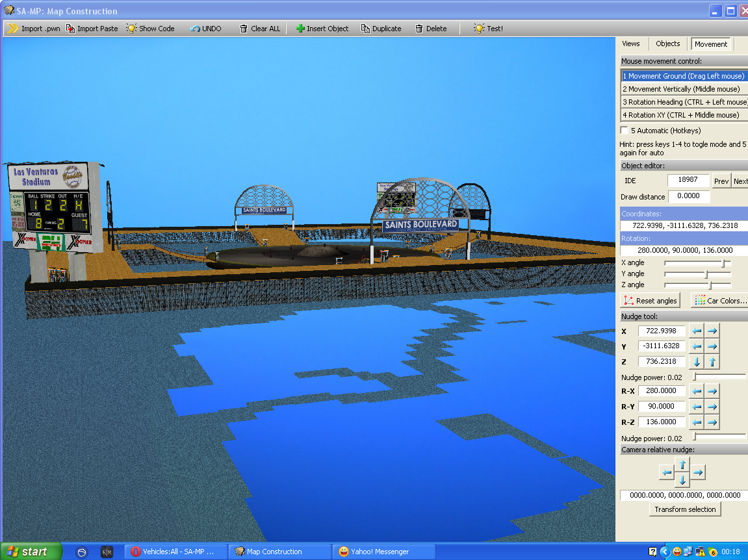Select Rotation Heading mouse mode
748x560 pixels.
point(684,101)
